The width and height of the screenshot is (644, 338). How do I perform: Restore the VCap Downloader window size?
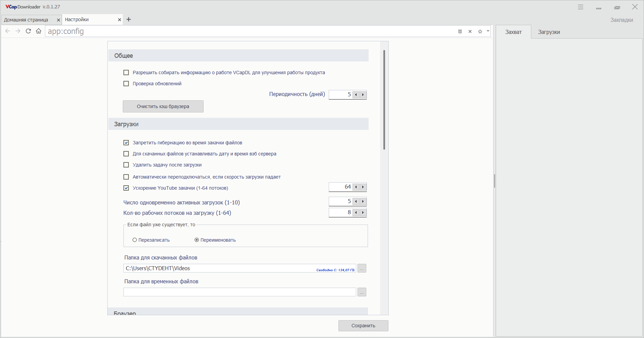coord(617,7)
